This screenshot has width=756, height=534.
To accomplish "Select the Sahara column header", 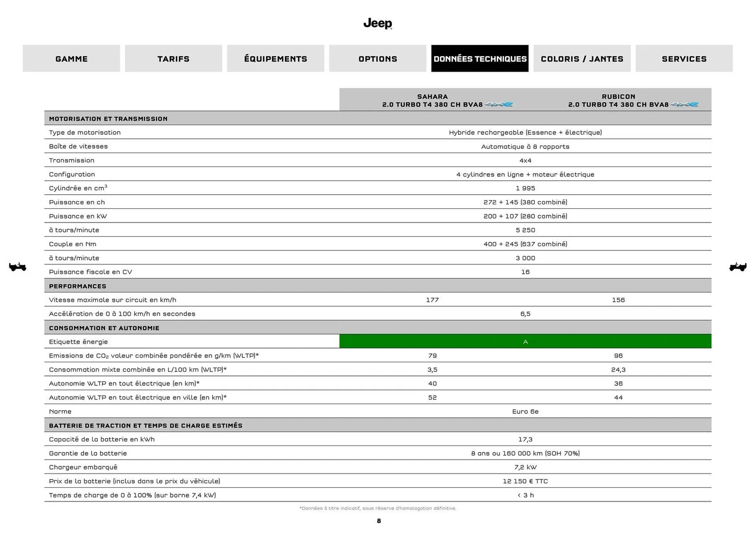I will point(432,96).
